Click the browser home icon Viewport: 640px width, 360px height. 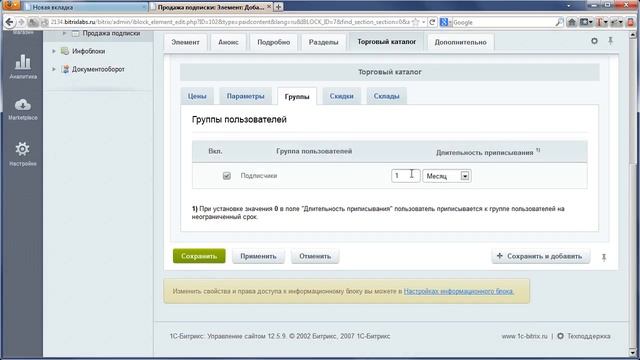pos(572,22)
